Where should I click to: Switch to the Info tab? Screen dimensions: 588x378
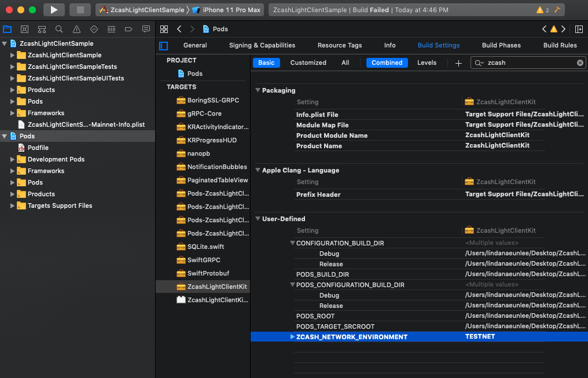(389, 45)
